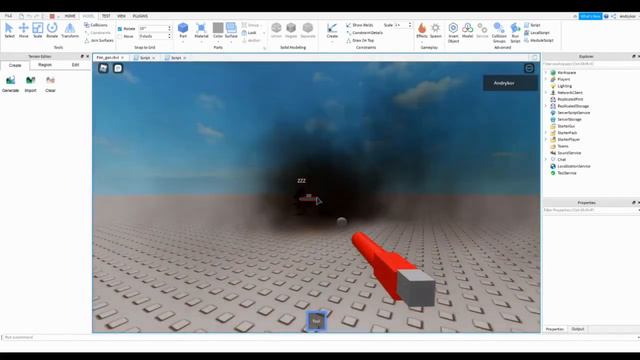Viewport: 640px width, 360px height.
Task: Toggle the Lock tool
Action: pyautogui.click(x=249, y=33)
